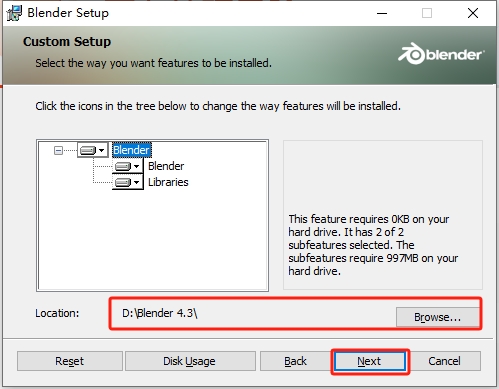This screenshot has height=389, width=499.
Task: Open install-state dropdown for root Blender feature
Action: click(93, 150)
